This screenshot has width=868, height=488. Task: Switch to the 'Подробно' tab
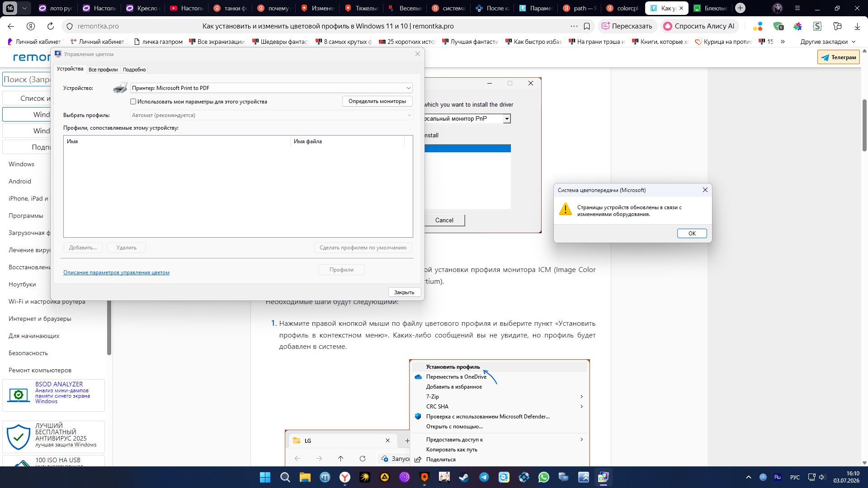tap(134, 70)
